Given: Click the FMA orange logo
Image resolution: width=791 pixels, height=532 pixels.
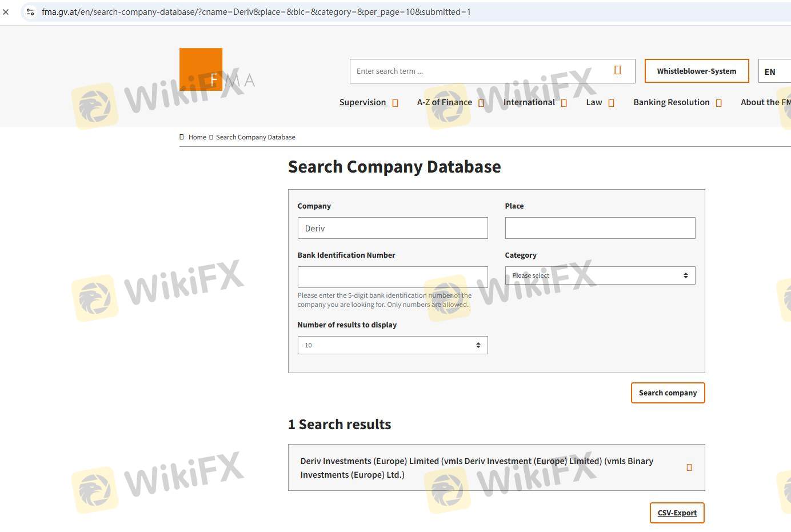Looking at the screenshot, I should pos(201,70).
